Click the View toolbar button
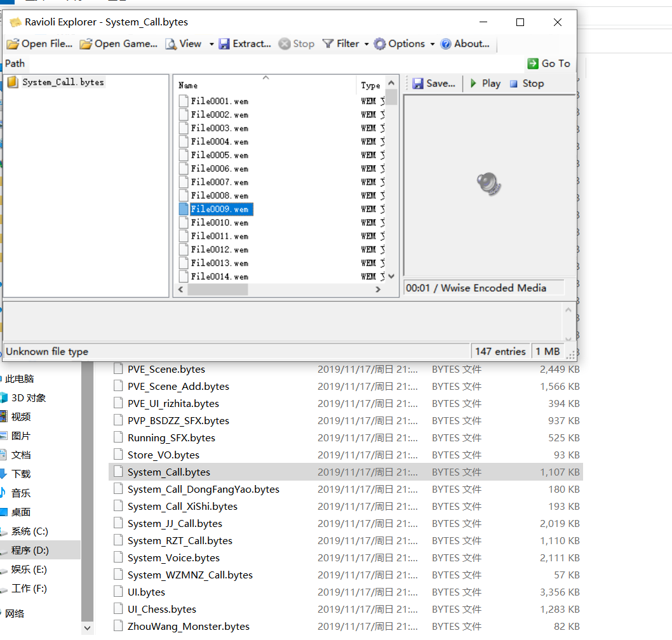Screen dimensions: 672x640 point(184,44)
